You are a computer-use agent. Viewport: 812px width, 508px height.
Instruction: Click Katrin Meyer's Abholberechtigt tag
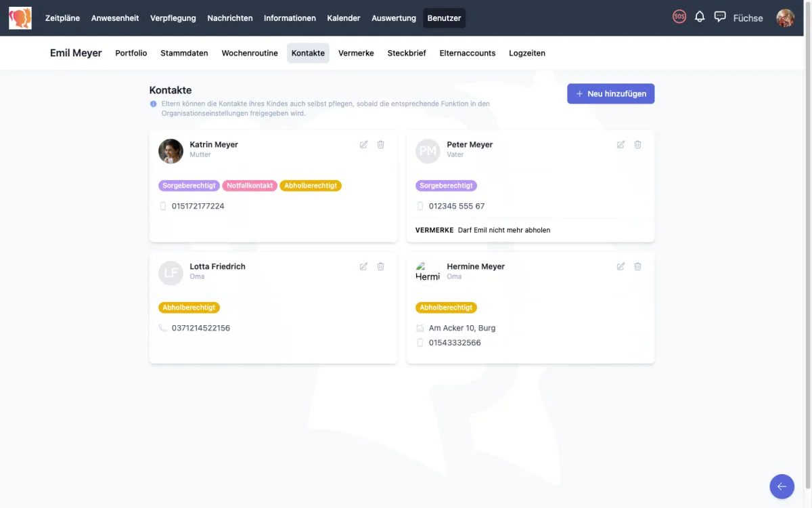click(x=311, y=186)
